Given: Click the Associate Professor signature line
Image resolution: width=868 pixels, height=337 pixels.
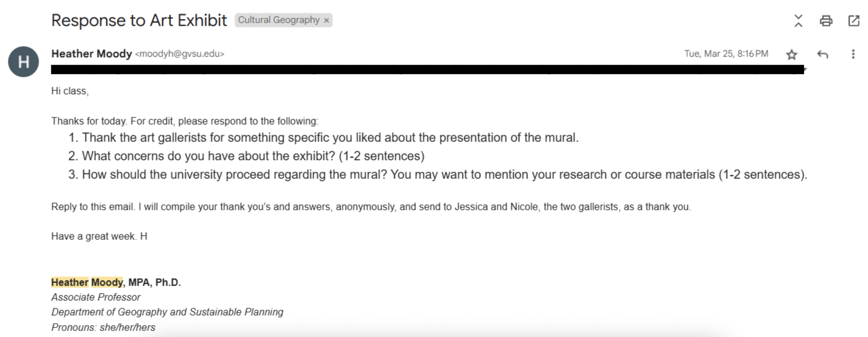Looking at the screenshot, I should 96,297.
